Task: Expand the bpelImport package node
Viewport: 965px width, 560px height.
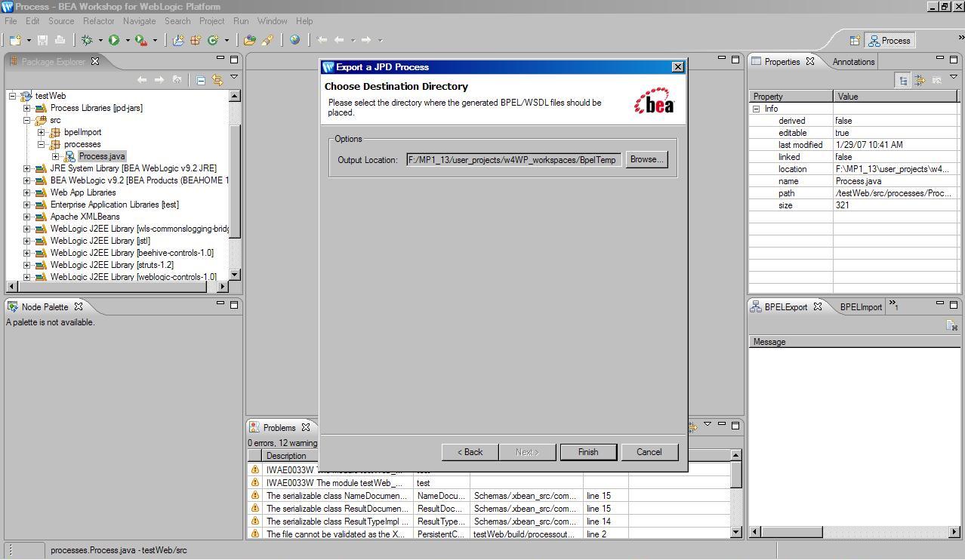Action: [42, 132]
